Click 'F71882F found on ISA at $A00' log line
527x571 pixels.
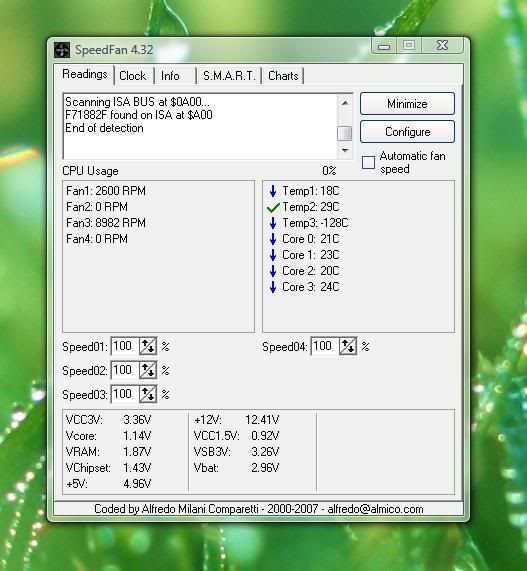(x=139, y=115)
